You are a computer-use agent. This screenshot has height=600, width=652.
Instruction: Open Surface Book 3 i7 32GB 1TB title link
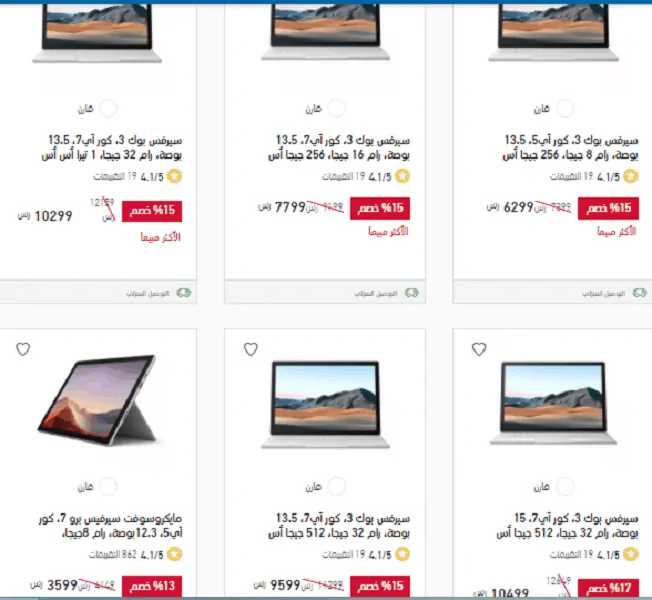[x=111, y=147]
